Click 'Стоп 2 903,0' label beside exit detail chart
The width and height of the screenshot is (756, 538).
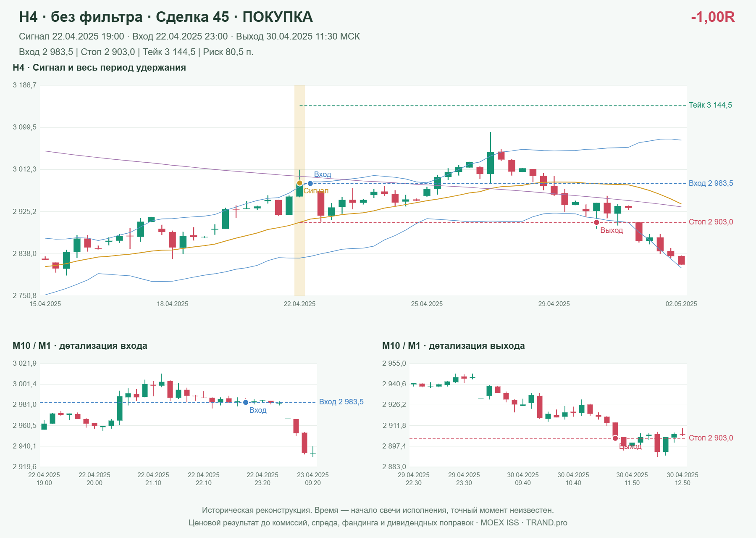coord(711,438)
